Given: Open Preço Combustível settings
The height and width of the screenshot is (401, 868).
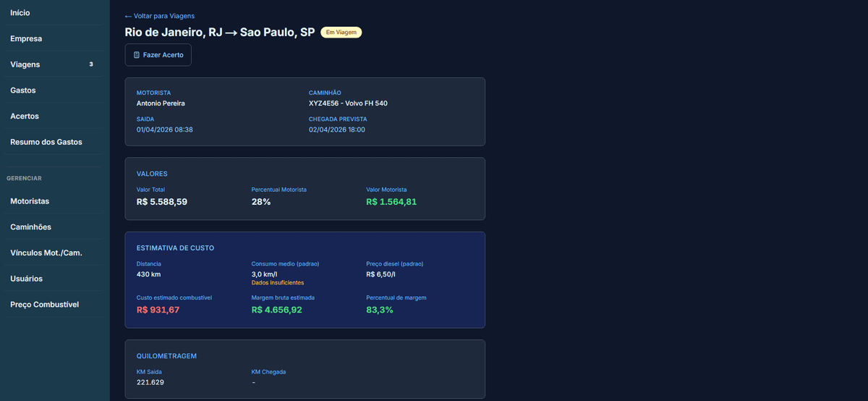Looking at the screenshot, I should coord(44,305).
